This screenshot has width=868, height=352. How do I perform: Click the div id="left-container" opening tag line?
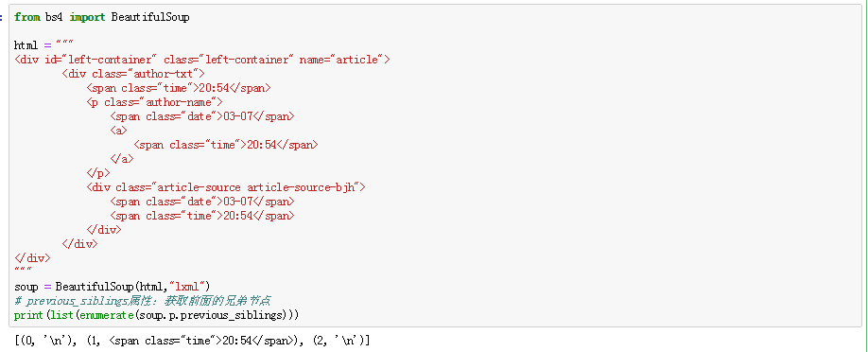202,60
